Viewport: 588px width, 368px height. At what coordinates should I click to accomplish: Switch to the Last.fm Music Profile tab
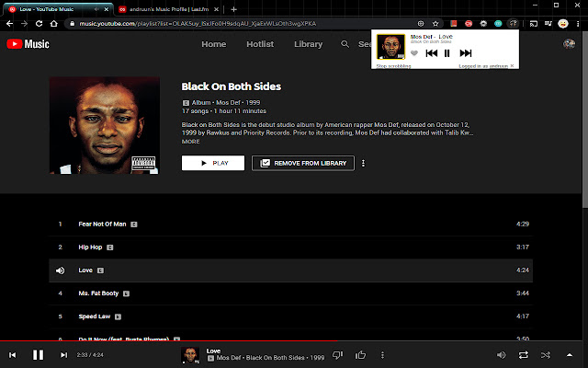(169, 9)
